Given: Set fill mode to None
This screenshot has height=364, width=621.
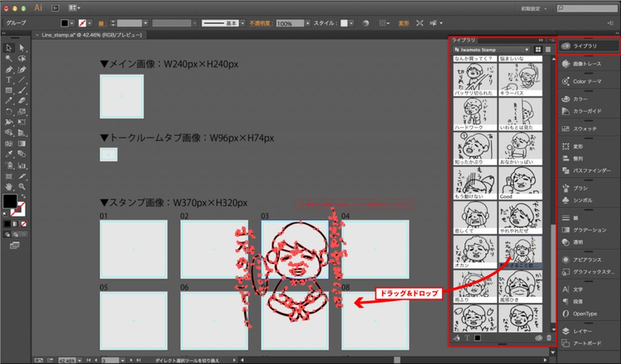Looking at the screenshot, I should point(24,224).
